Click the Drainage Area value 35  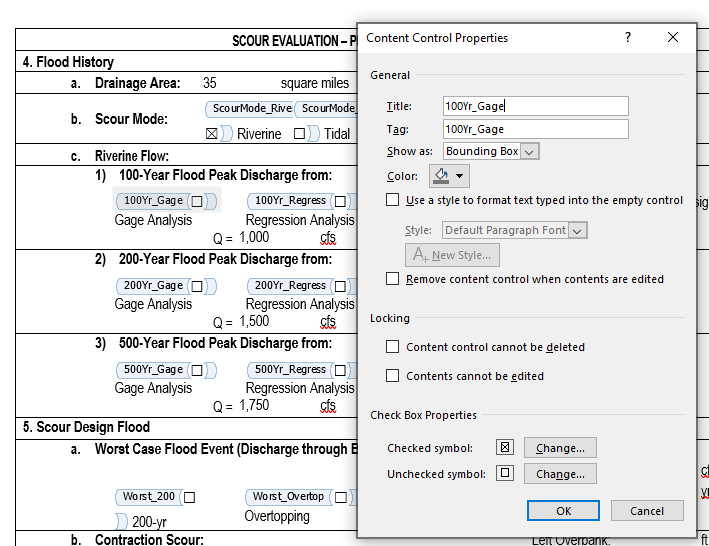tap(210, 83)
